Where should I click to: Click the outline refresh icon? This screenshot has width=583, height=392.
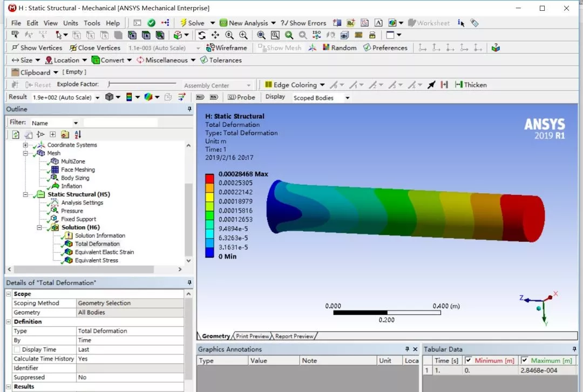click(x=16, y=134)
